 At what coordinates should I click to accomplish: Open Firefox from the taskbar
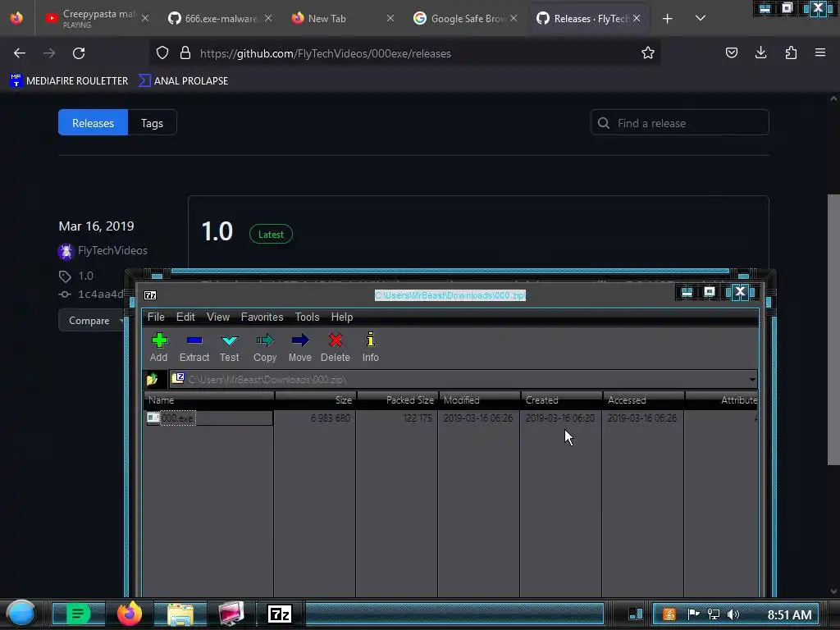click(129, 614)
